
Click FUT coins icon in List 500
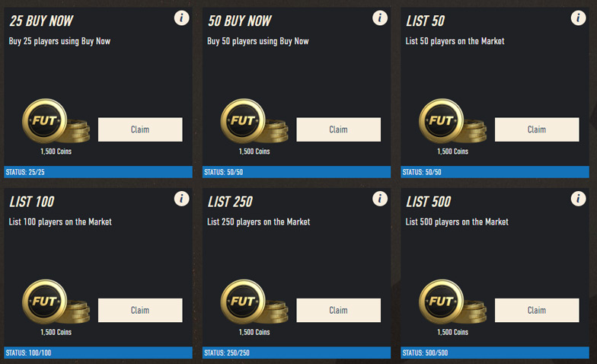[452, 302]
